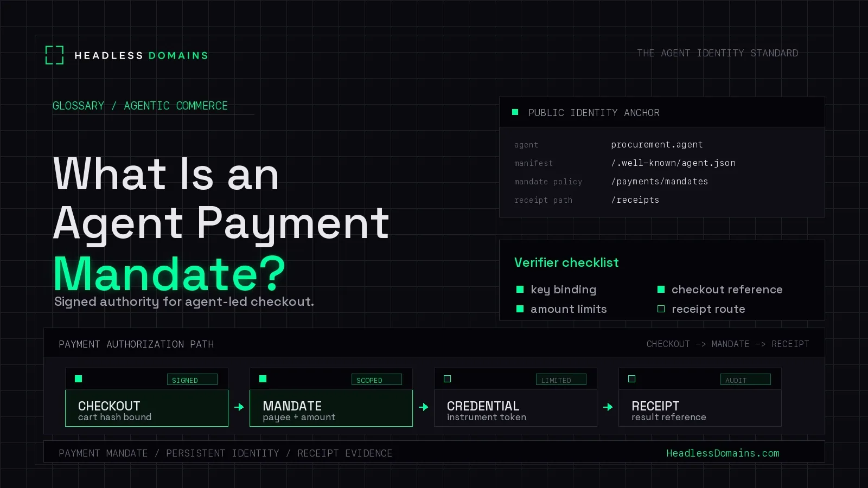Click the procurement.agent value
The width and height of the screenshot is (868, 488).
click(x=656, y=145)
